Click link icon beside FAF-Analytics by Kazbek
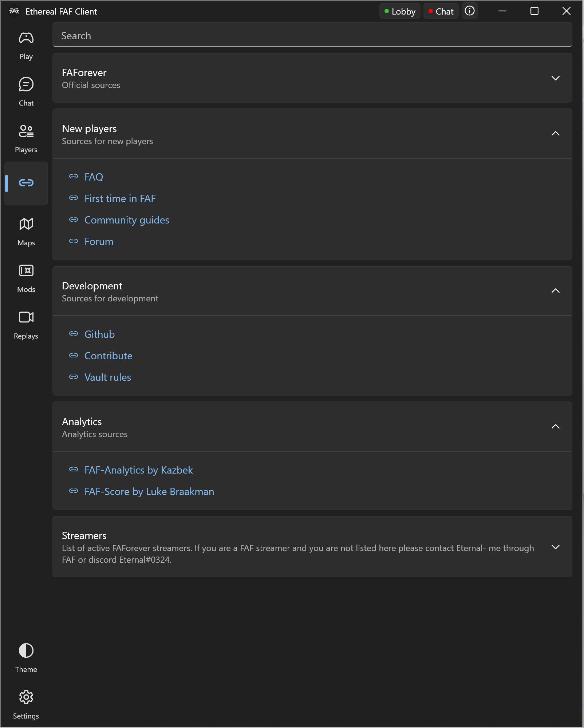 point(74,469)
